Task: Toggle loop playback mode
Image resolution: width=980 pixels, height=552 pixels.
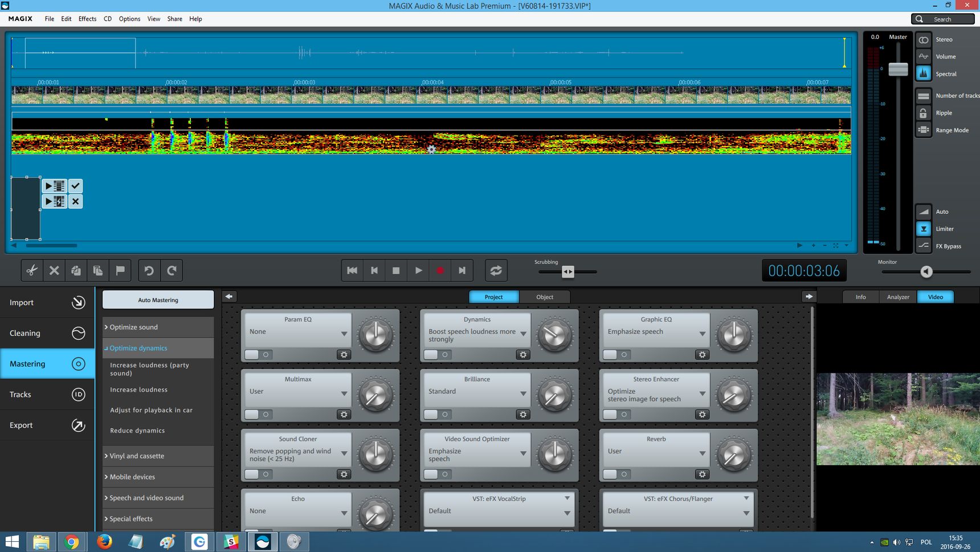Action: click(x=496, y=270)
